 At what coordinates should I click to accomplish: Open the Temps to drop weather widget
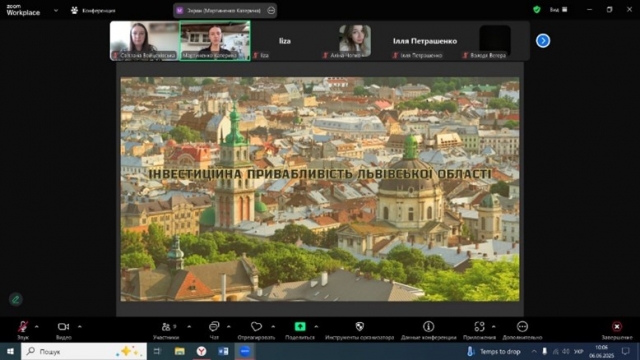pos(494,351)
